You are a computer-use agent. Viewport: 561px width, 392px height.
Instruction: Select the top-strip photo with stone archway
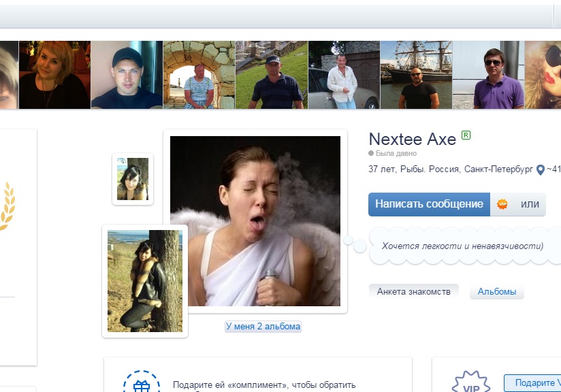199,75
